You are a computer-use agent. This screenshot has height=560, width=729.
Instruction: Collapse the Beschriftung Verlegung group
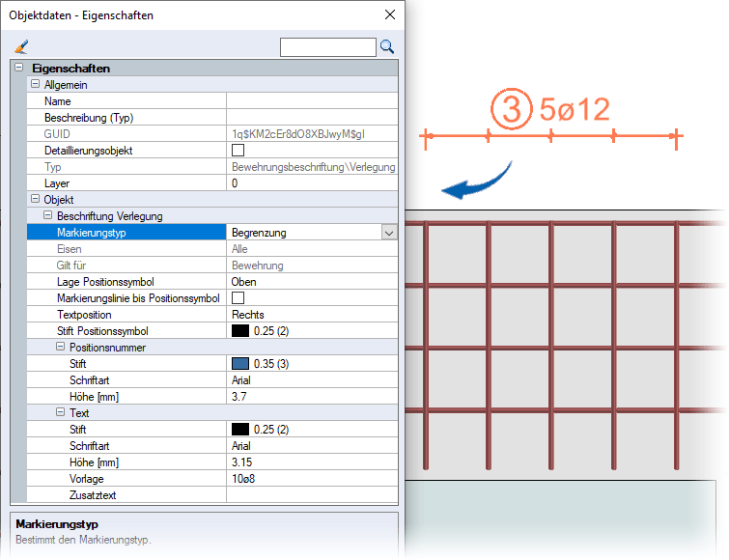coord(47,215)
